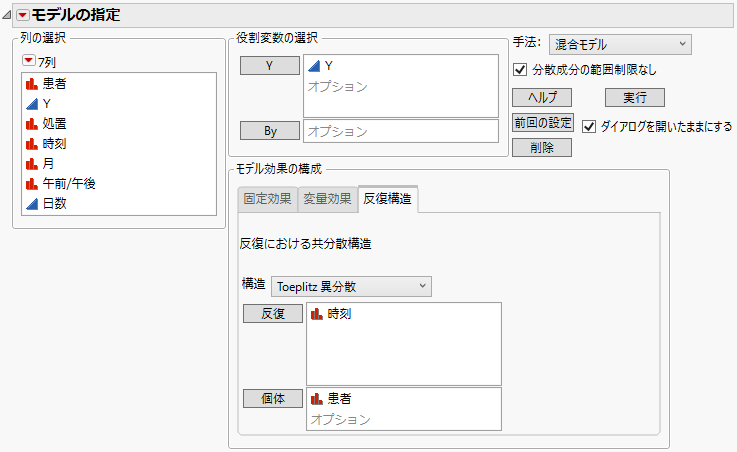Open the red triangle menu beside モデルの指定
This screenshot has width=737, height=452.
point(23,14)
